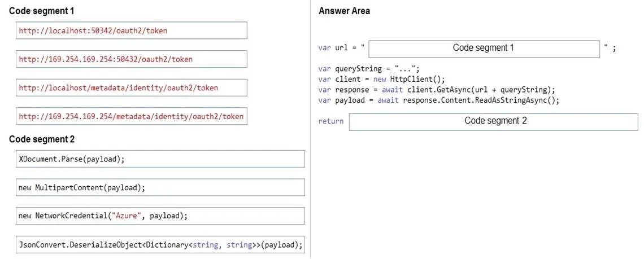
Task: Click the ReadAsStringAsync payload line
Action: 438,100
